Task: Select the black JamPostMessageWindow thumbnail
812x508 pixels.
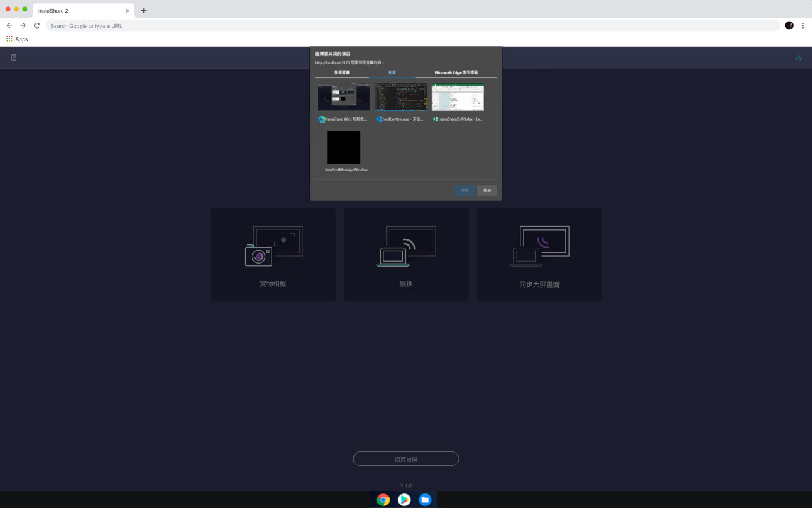Action: click(344, 148)
